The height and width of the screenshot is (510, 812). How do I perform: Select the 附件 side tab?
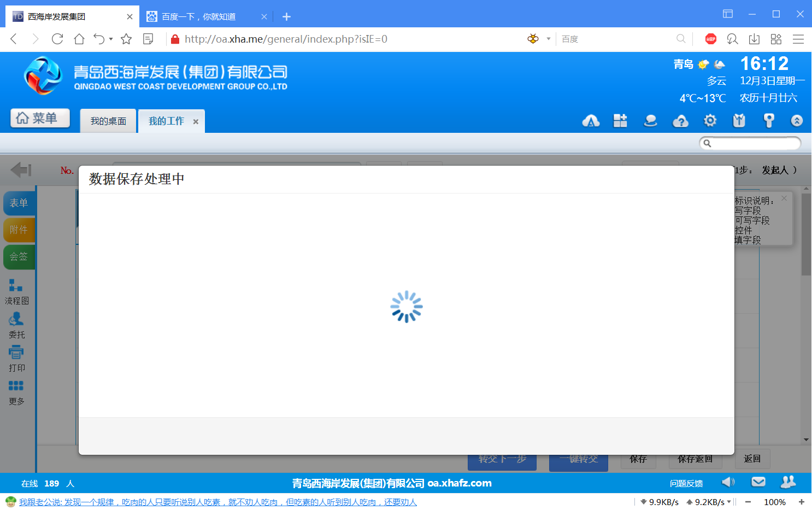(x=19, y=230)
